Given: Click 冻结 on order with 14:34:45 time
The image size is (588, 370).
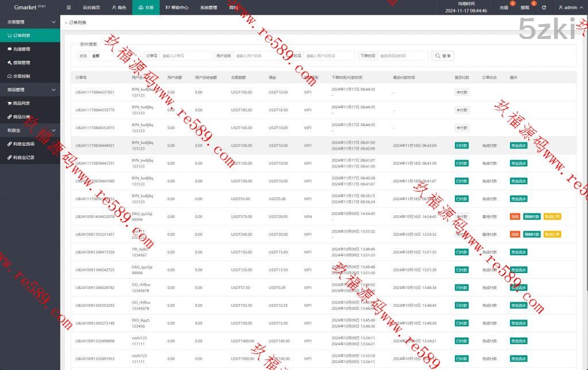Looking at the screenshot, I should coord(515,217).
